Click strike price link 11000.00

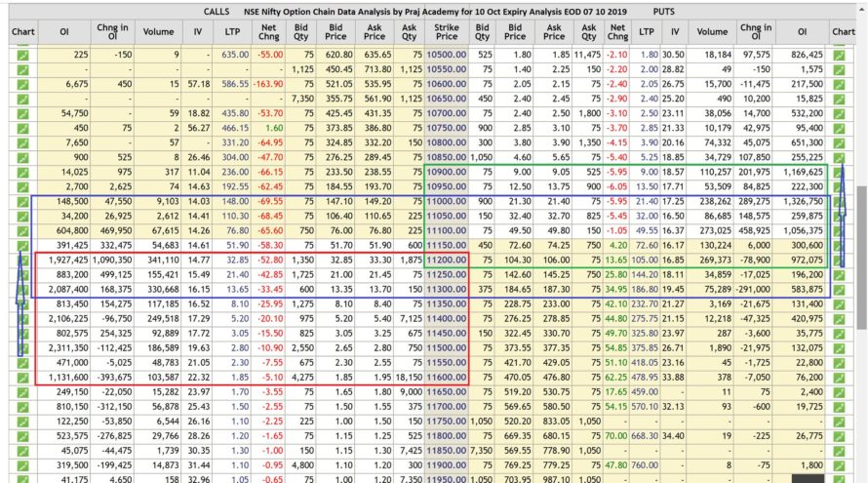click(x=446, y=202)
